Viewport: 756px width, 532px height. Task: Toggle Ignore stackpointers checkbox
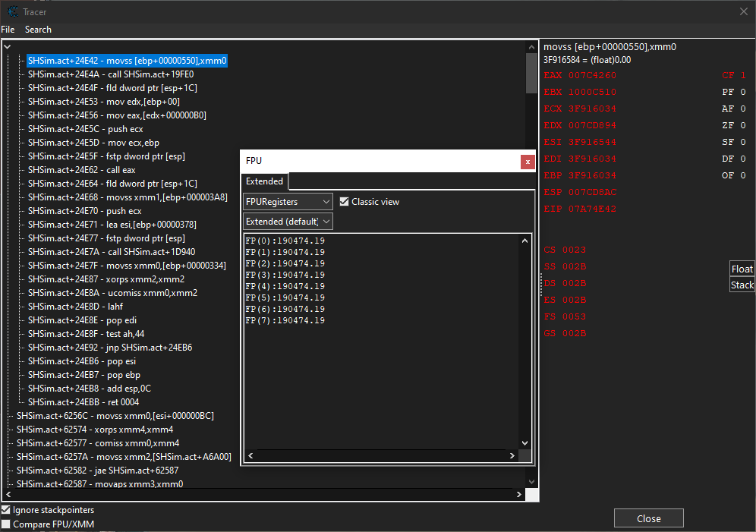[6, 510]
